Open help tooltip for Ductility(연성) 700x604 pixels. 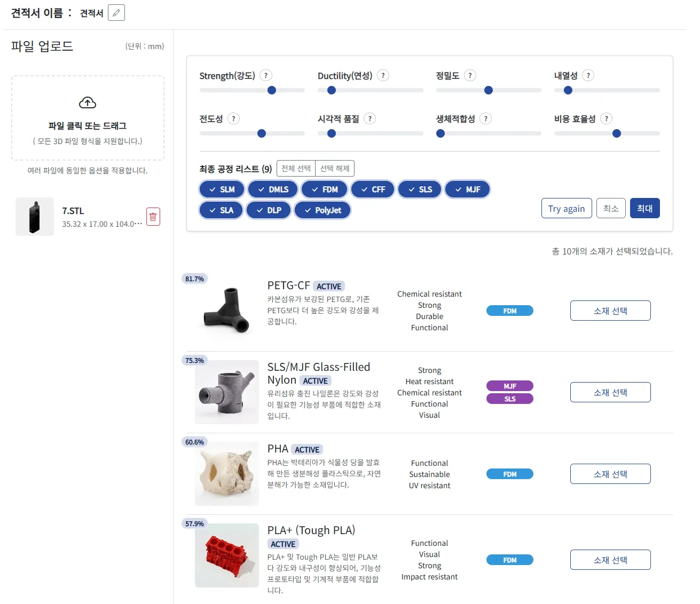[x=383, y=76]
